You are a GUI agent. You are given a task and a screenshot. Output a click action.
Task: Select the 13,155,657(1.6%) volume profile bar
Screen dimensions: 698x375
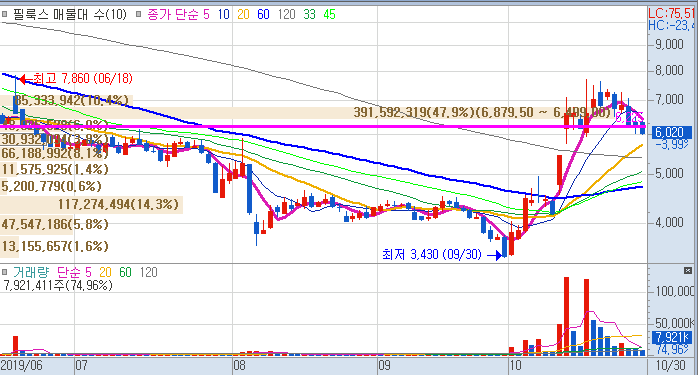(x=55, y=246)
